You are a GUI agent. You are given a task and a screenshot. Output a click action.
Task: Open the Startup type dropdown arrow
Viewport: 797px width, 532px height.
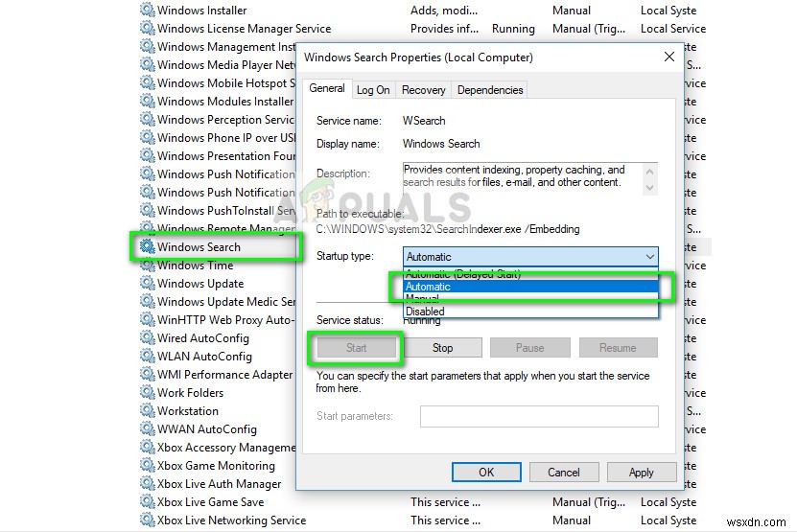pos(649,257)
